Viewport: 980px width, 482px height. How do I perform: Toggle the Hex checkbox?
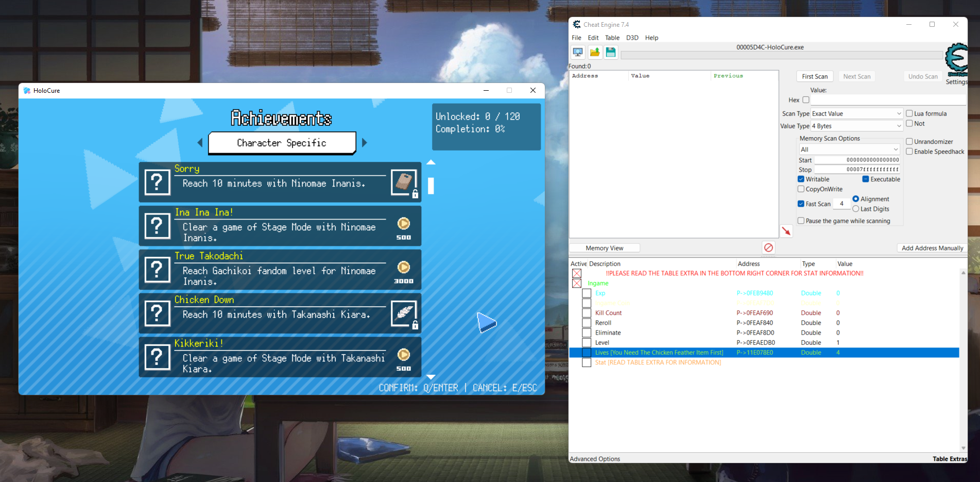(806, 100)
